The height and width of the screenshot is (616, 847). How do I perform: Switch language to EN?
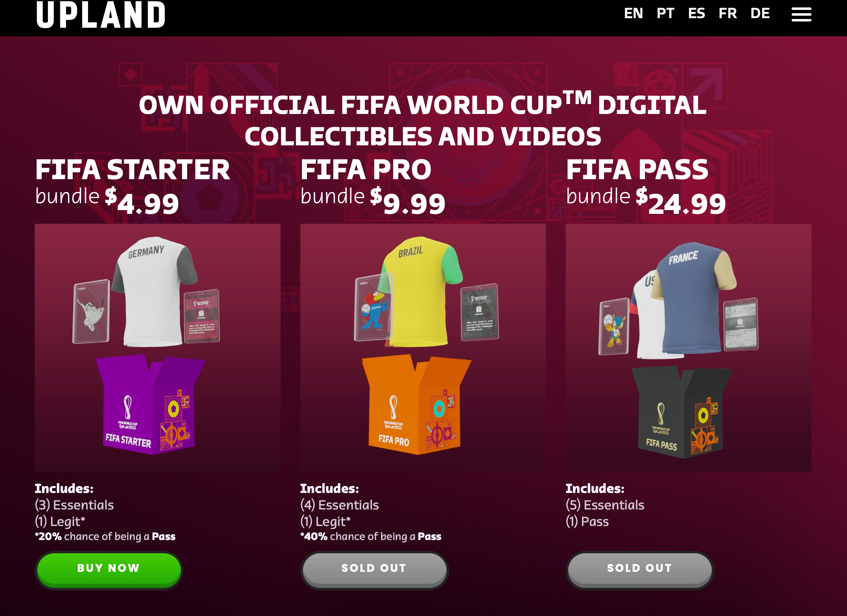(633, 14)
